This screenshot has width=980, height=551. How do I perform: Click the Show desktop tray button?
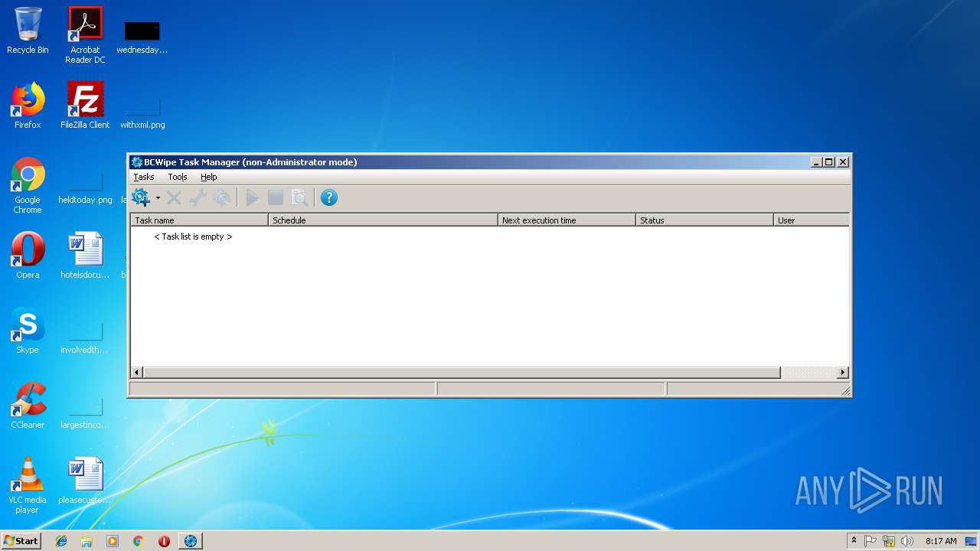point(972,541)
